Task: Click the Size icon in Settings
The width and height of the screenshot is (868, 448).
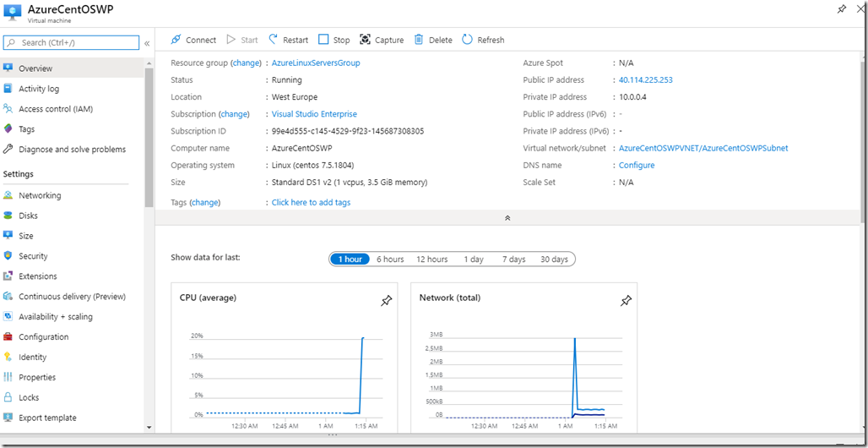Action: pos(8,236)
